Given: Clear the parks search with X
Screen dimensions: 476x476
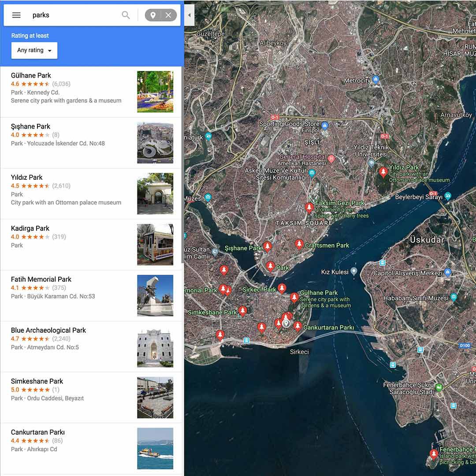Looking at the screenshot, I should pyautogui.click(x=168, y=15).
